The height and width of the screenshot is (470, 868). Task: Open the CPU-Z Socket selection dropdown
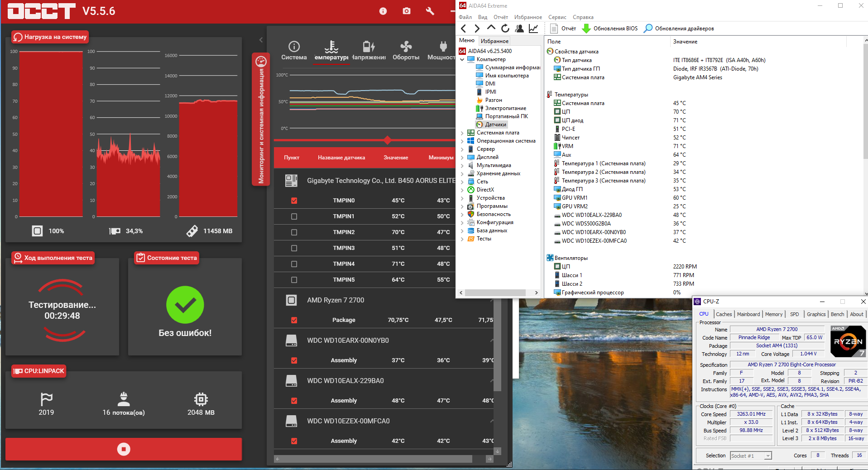click(x=751, y=456)
